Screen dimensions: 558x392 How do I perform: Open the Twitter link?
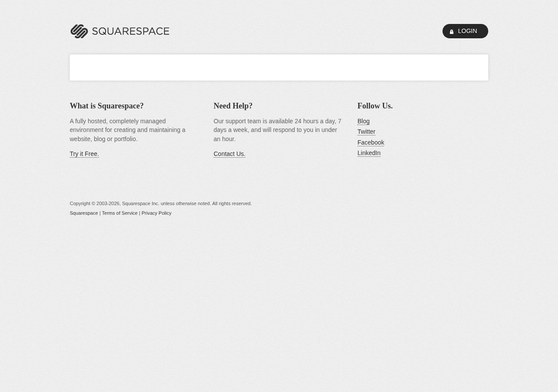pyautogui.click(x=366, y=132)
